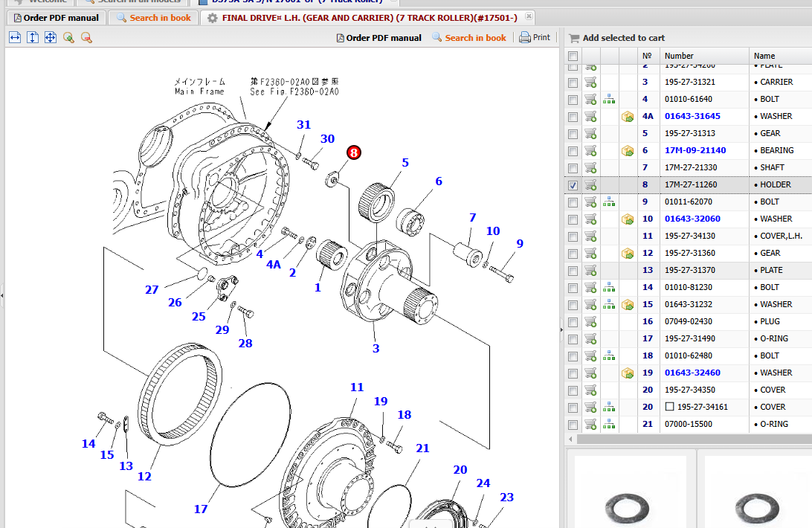812x528 pixels.
Task: Toggle the small box beside number 195-27-34161
Action: [669, 407]
